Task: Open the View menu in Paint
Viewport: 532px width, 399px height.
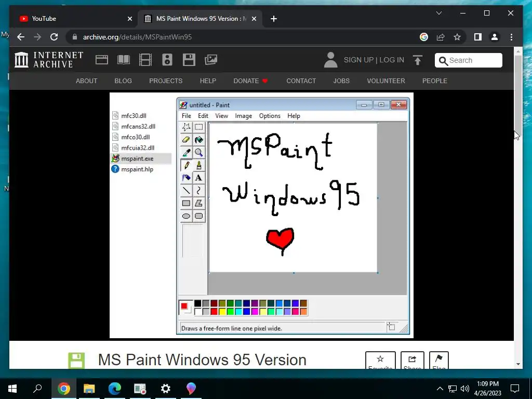Action: (x=221, y=116)
